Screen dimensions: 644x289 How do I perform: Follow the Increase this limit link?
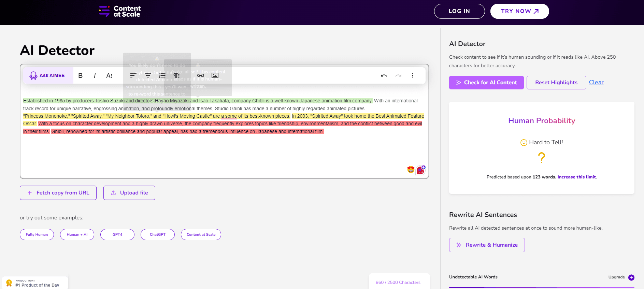point(576,177)
